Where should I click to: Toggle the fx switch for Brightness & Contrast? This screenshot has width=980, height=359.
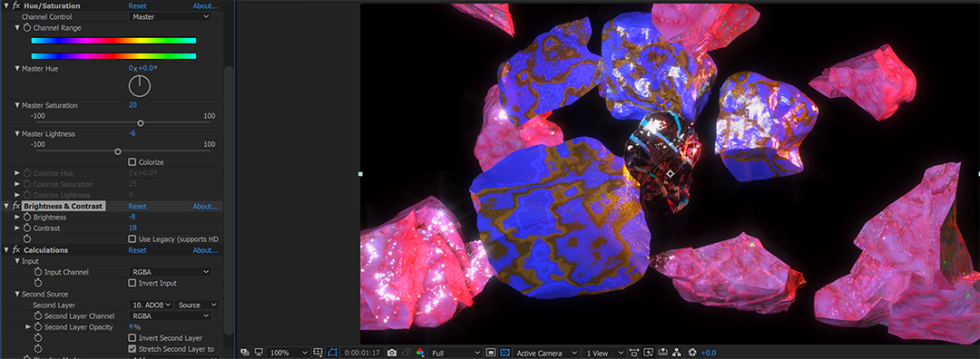coord(16,206)
